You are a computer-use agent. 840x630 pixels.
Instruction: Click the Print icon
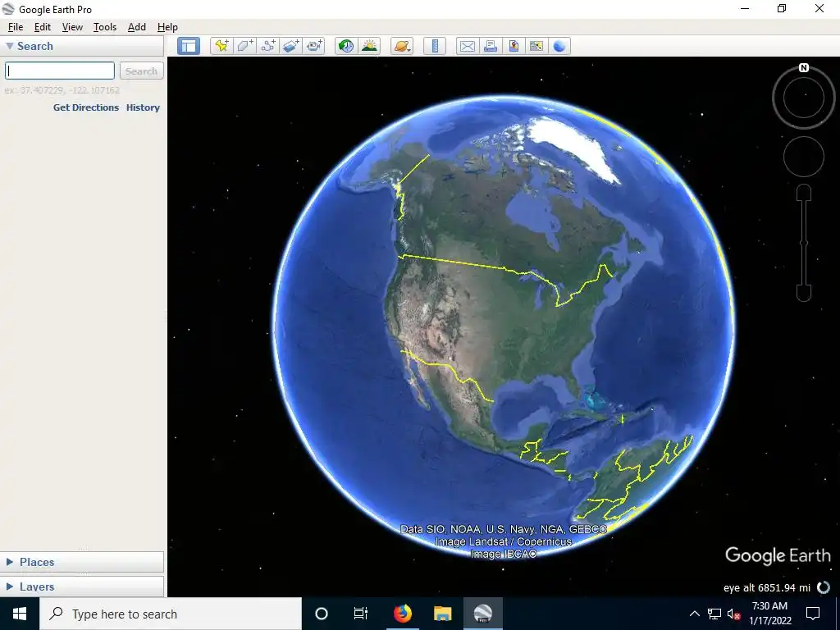(x=491, y=46)
